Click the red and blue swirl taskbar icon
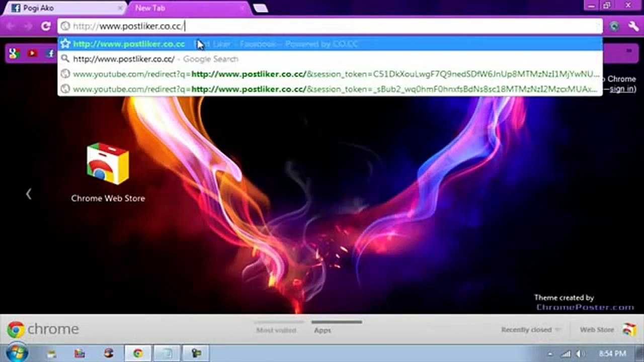 109,353
